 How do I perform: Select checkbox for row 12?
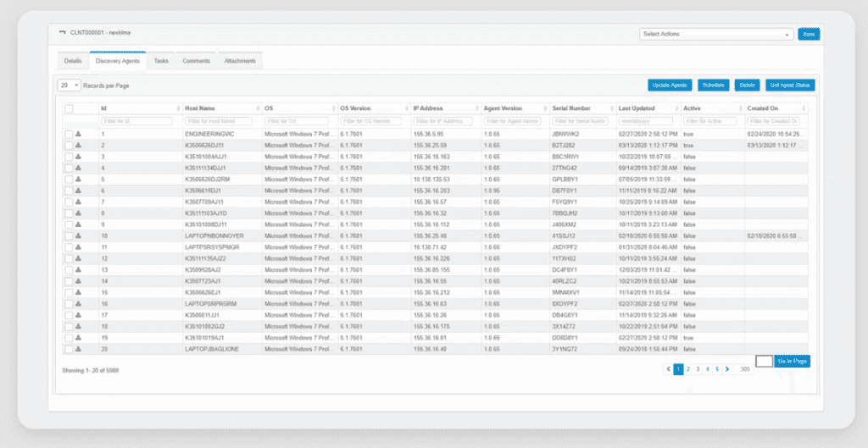68,258
